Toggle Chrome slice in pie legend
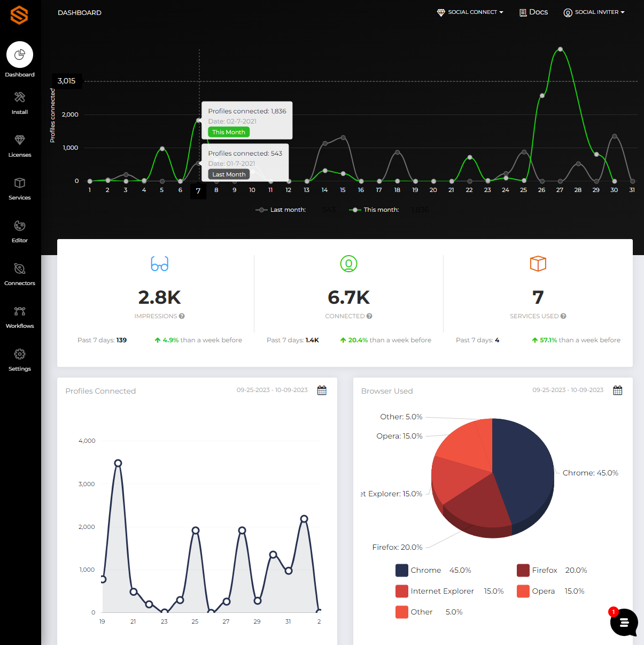 (433, 570)
